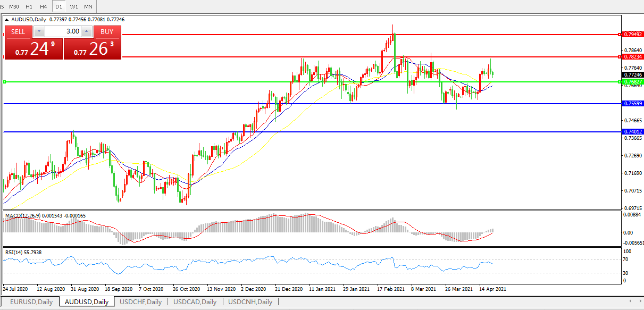Screen dimensions: 644x310
Task: Decrease trade volume with down arrow
Action: coord(39,32)
